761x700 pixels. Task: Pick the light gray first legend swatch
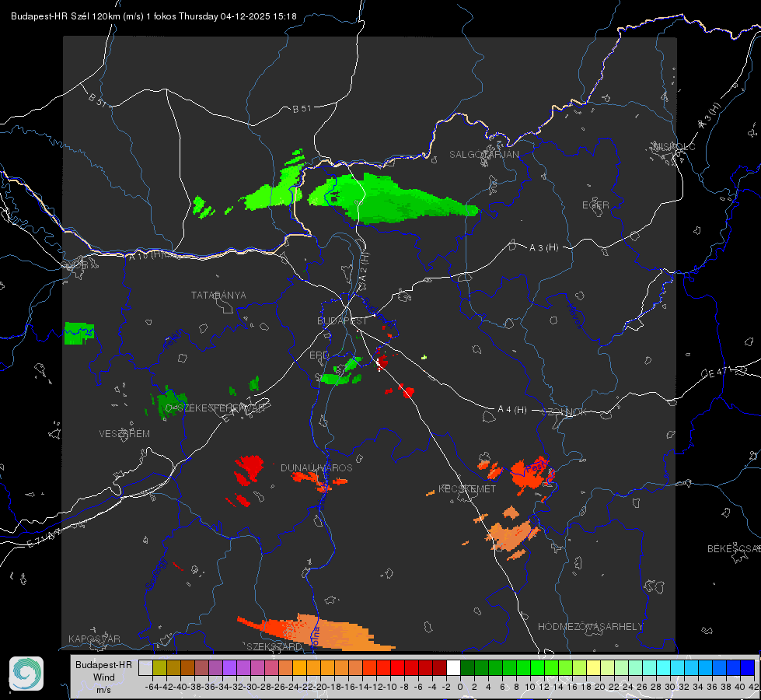tap(145, 667)
